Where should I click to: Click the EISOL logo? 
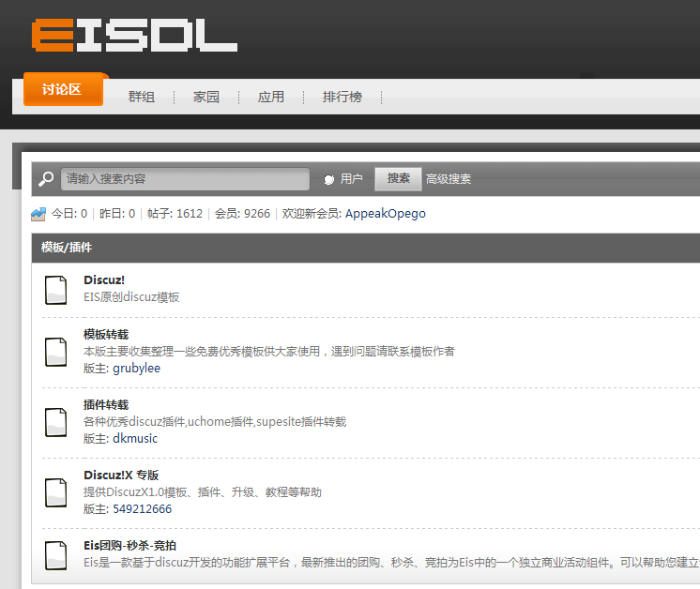(x=134, y=35)
